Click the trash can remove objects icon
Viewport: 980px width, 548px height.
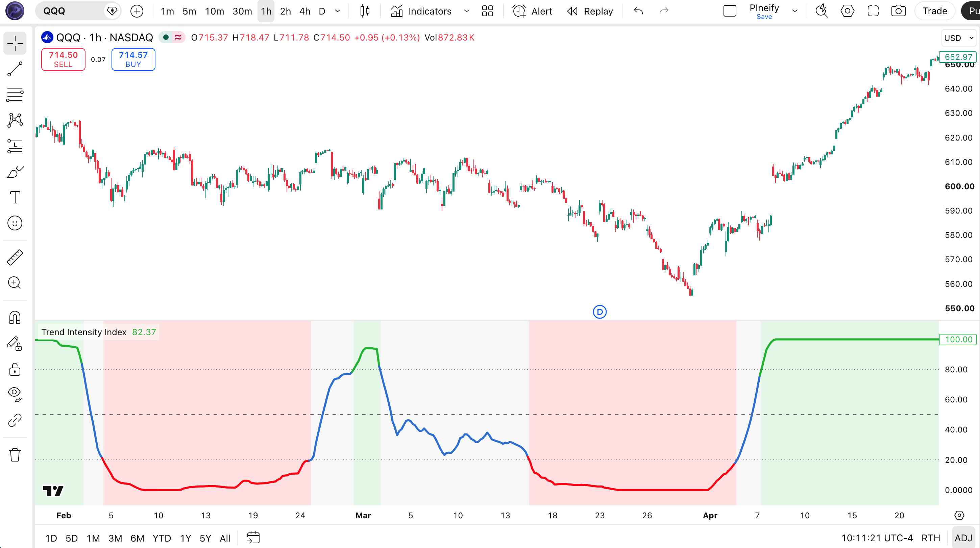point(15,454)
